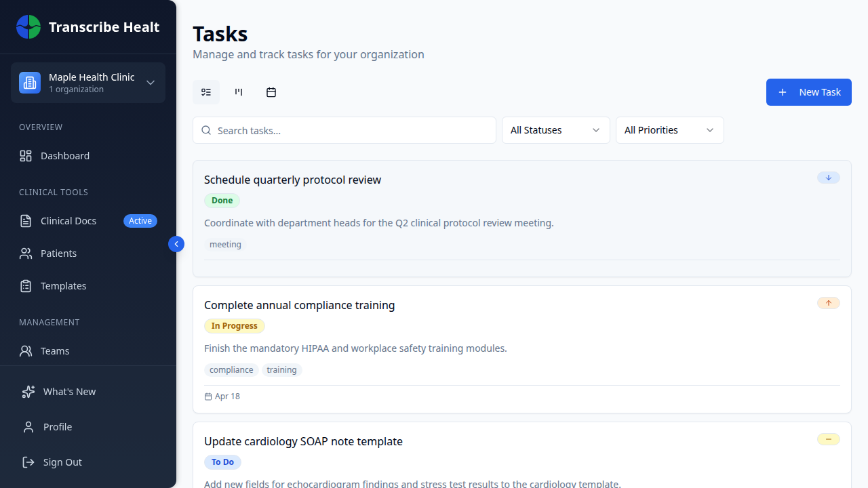Viewport: 868px width, 488px height.
Task: Expand the All Priorities filter
Action: 669,129
